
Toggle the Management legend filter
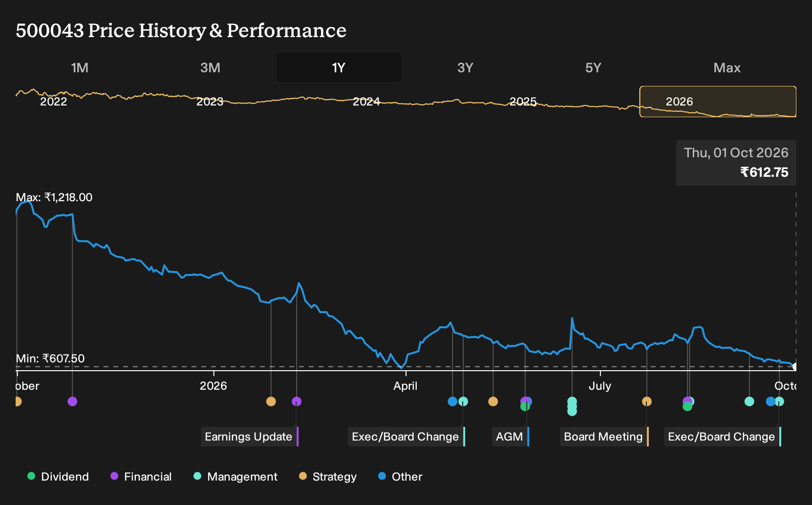click(x=235, y=477)
